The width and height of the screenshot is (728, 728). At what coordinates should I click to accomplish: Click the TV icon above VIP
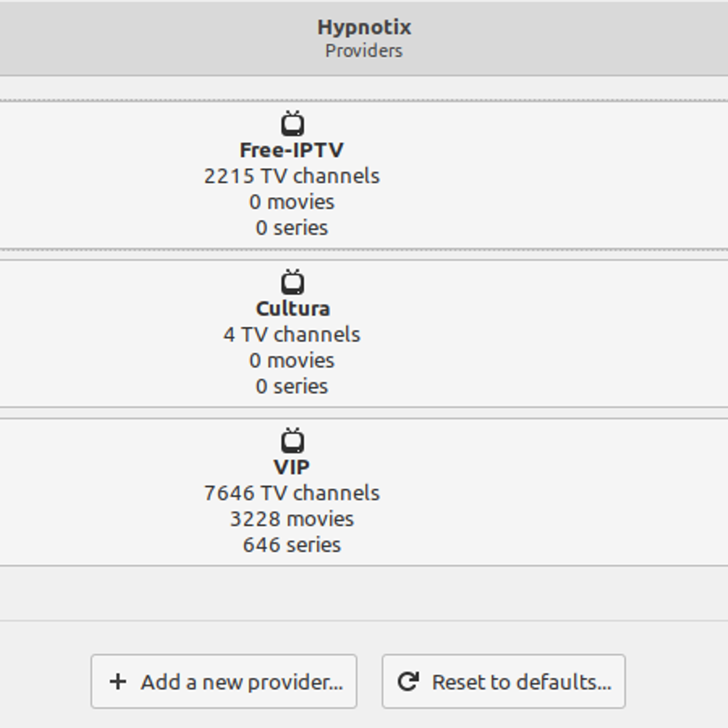click(293, 440)
